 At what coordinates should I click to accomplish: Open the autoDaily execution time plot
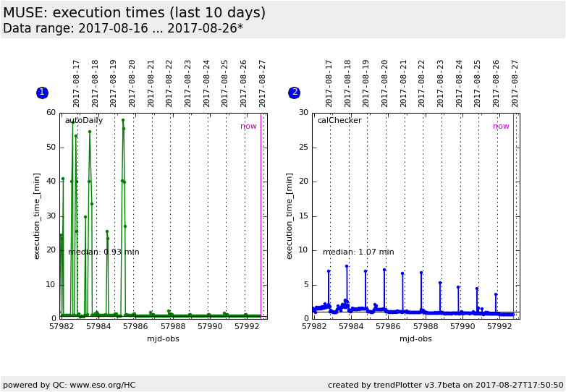(163, 216)
